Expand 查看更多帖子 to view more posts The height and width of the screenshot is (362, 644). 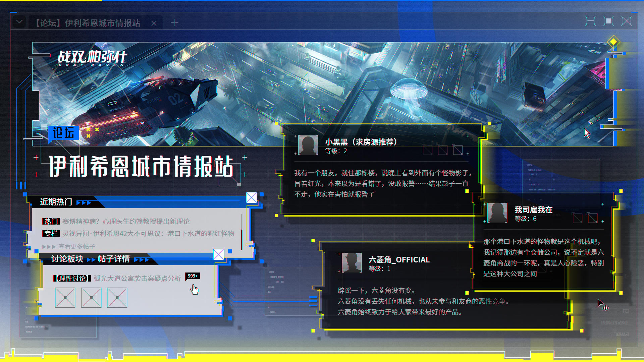click(x=76, y=247)
